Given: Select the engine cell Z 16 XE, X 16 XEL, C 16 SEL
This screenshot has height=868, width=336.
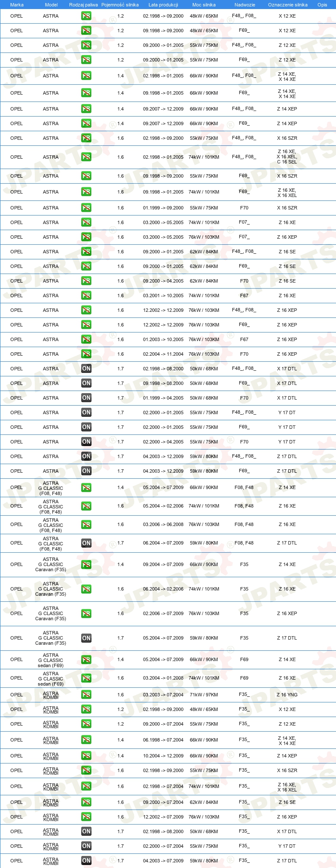Looking at the screenshot, I should tap(287, 157).
